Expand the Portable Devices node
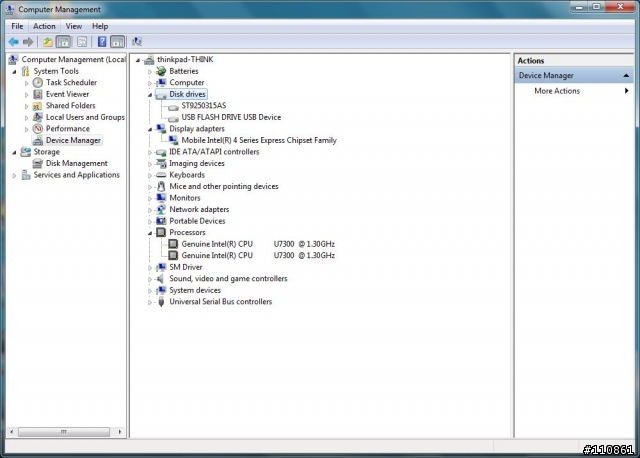Image resolution: width=640 pixels, height=458 pixels. tap(150, 221)
